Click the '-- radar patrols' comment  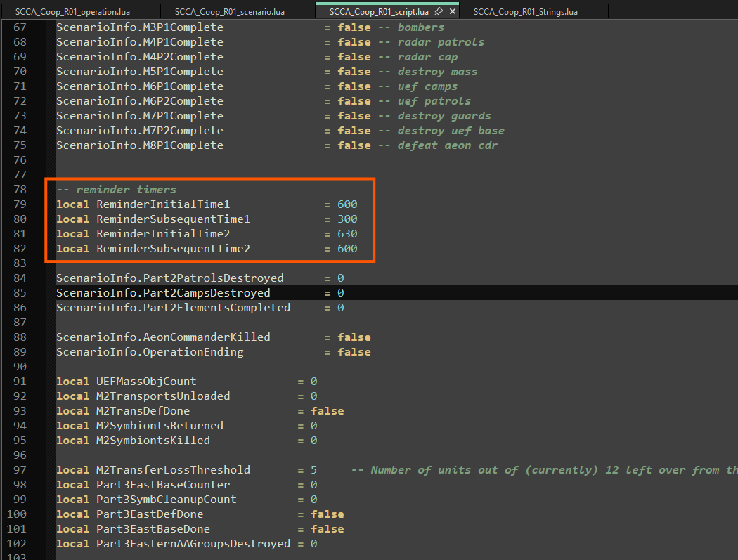coord(431,42)
